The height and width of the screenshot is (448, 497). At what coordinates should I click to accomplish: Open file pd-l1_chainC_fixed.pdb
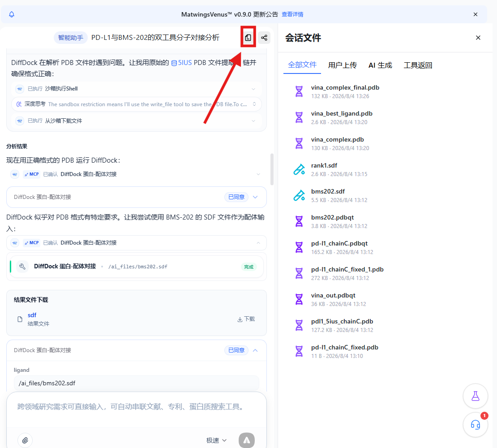tap(344, 348)
